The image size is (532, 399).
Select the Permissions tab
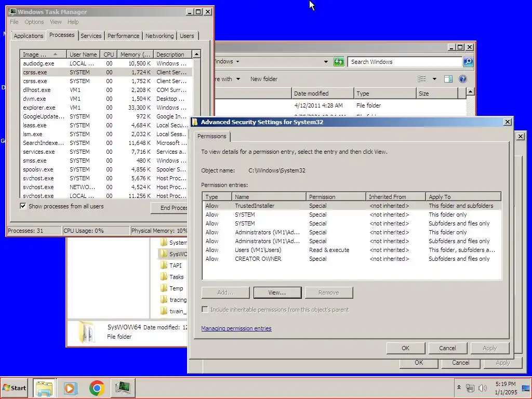[212, 136]
